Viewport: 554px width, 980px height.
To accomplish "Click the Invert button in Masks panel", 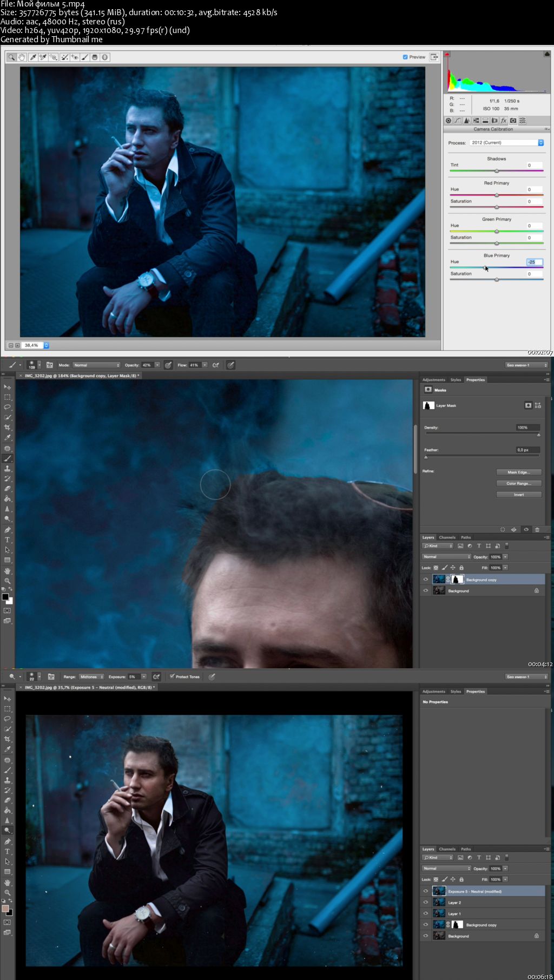I will point(519,495).
